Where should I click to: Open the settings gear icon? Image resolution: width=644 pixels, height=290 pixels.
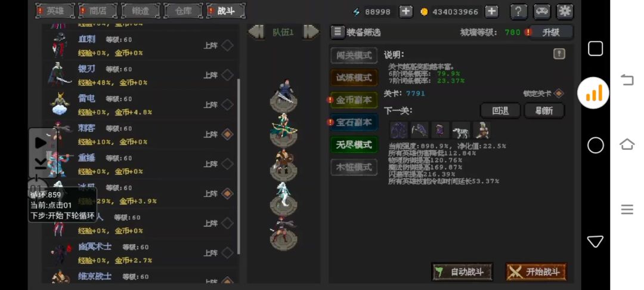click(565, 11)
